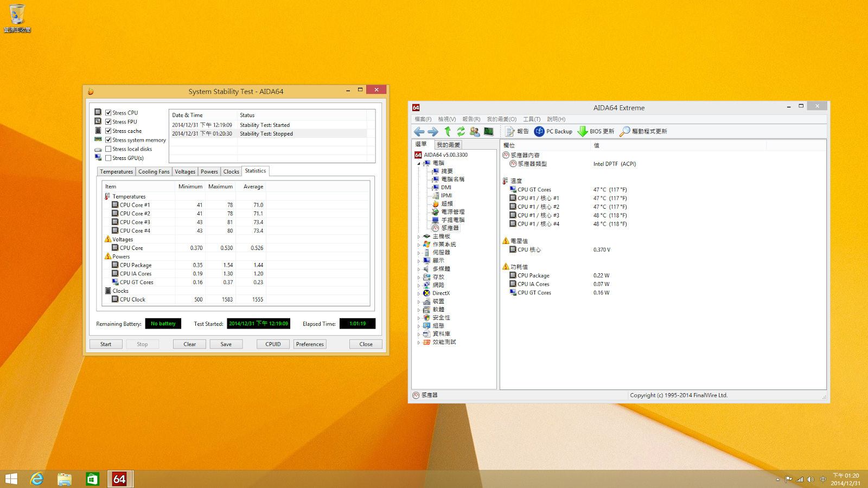Expand the 多媒體 multimedia node
Image resolution: width=868 pixels, height=488 pixels.
point(419,269)
